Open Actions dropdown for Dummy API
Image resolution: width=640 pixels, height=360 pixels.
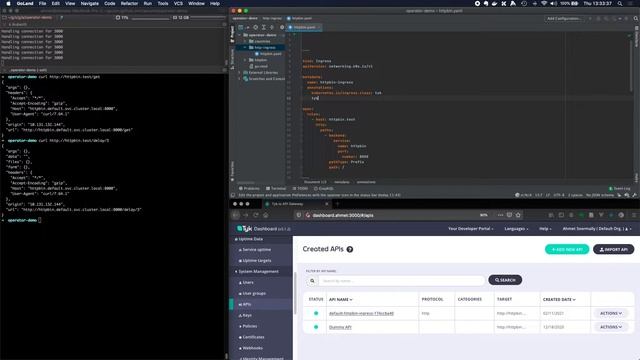(x=611, y=327)
